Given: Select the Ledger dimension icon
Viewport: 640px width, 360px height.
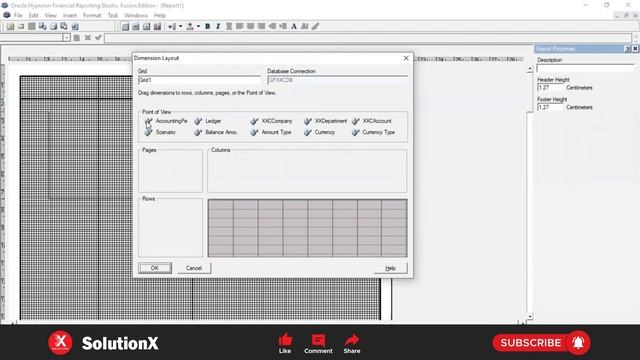Looking at the screenshot, I should coord(198,121).
